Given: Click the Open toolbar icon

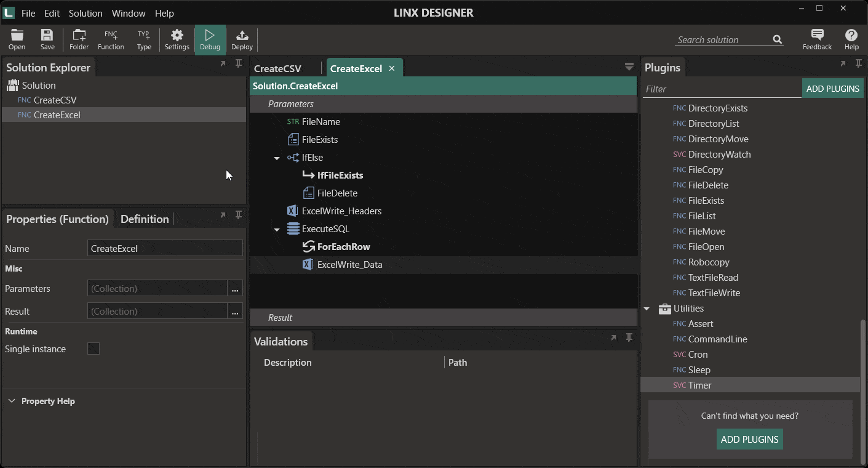Looking at the screenshot, I should click(x=17, y=39).
